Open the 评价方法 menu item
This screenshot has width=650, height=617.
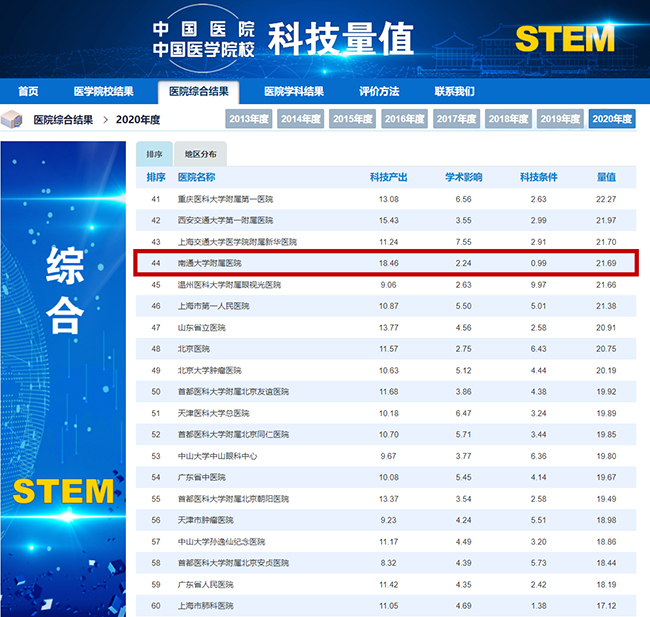click(379, 91)
